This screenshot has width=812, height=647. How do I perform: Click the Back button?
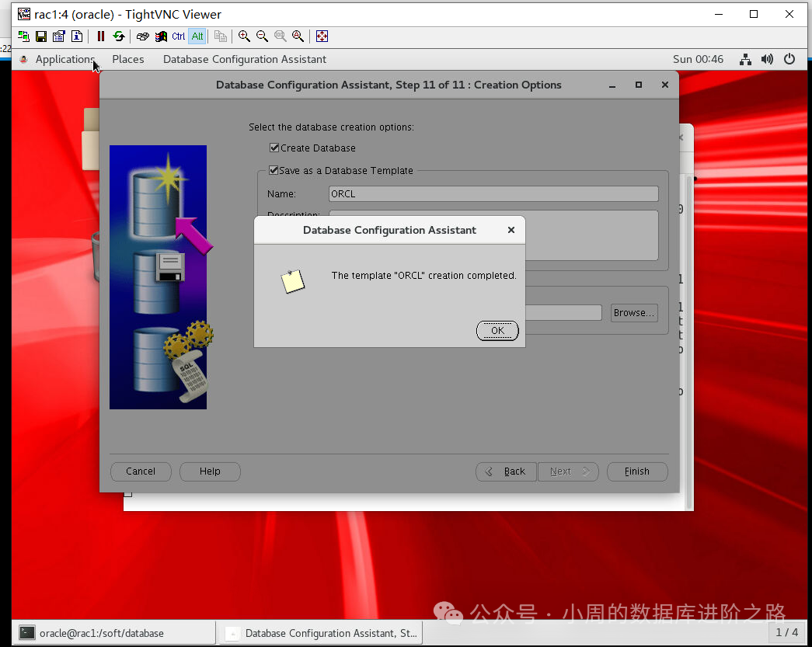point(506,471)
